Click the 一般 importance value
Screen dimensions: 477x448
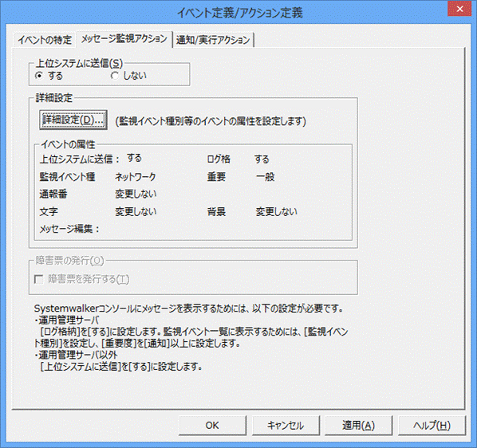(x=266, y=177)
